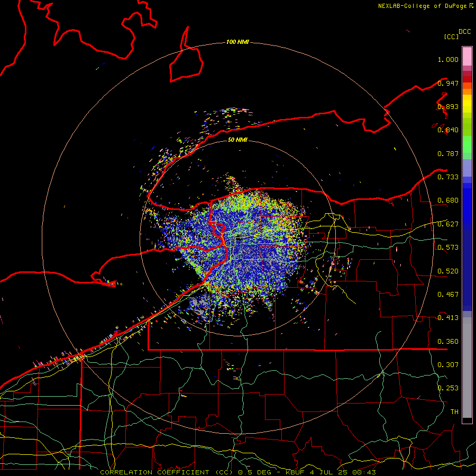476x476 pixels.
Task: Click the 0.467 legend value
Action: click(448, 295)
